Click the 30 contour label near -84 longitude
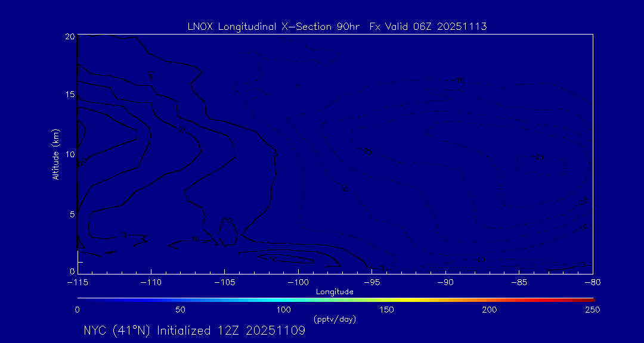The height and width of the screenshot is (343, 644). coord(539,158)
